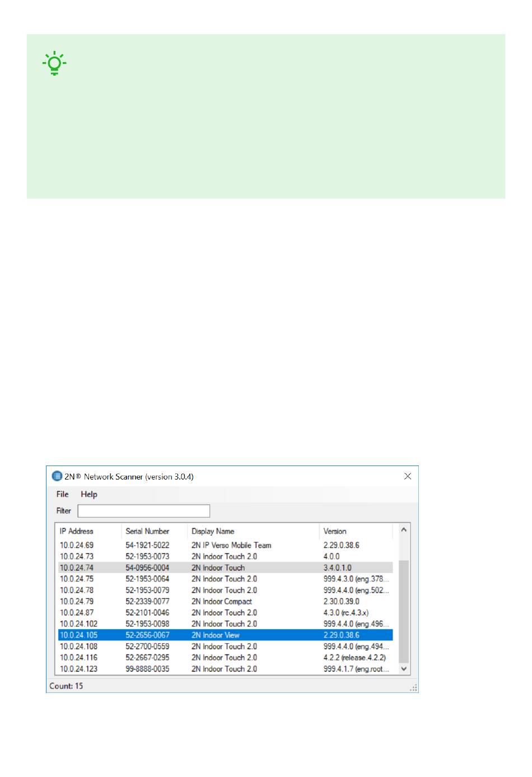Click version 4.3.0 (rc.4.3.x)
Screen dimensions: 532x777
click(x=346, y=612)
